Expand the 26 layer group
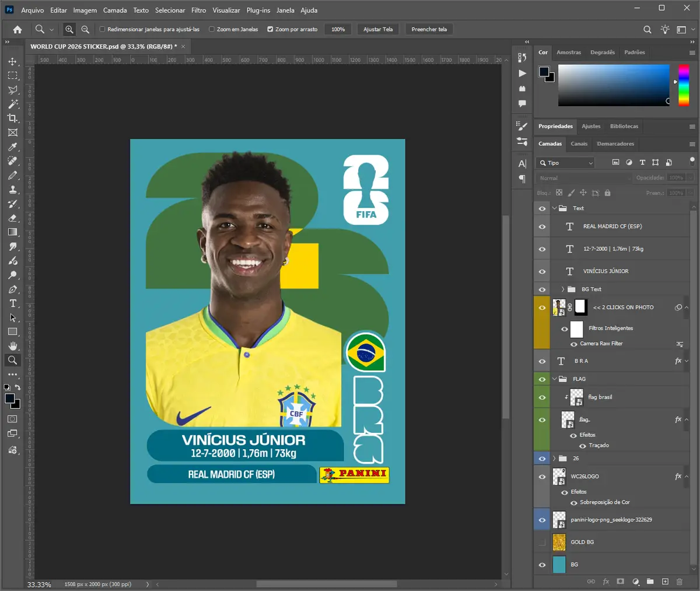Image resolution: width=700 pixels, height=591 pixels. tap(555, 459)
